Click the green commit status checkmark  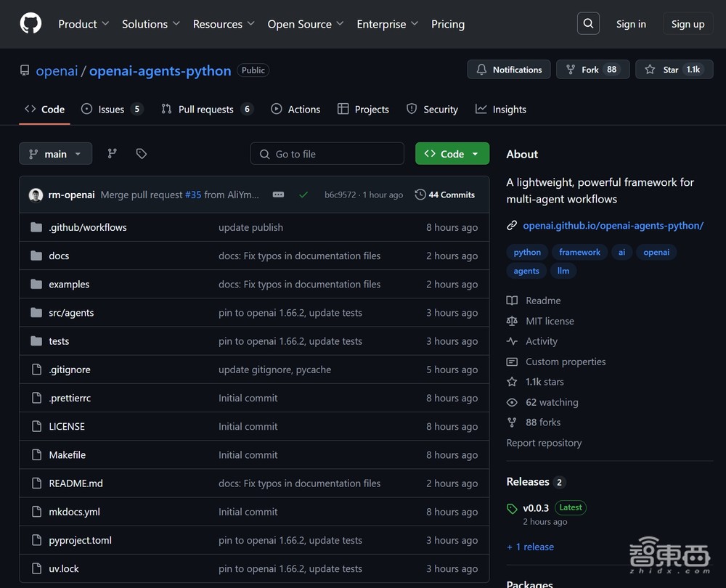click(x=303, y=195)
